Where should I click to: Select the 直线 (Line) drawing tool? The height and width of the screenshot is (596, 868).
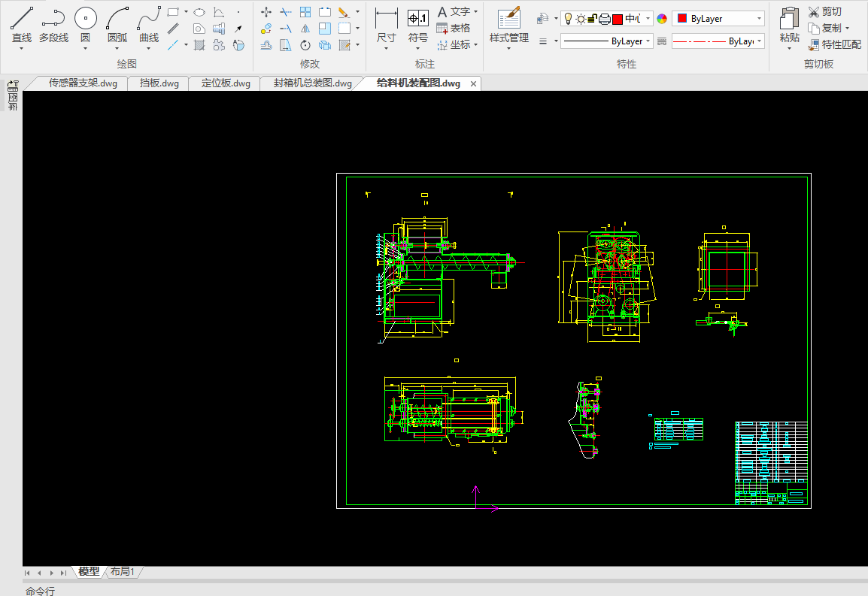[21, 20]
